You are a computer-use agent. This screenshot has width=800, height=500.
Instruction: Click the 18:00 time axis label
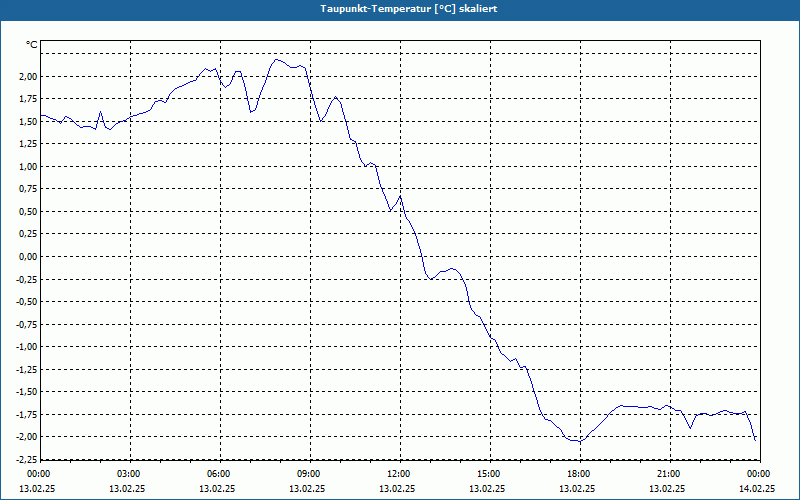pyautogui.click(x=581, y=474)
